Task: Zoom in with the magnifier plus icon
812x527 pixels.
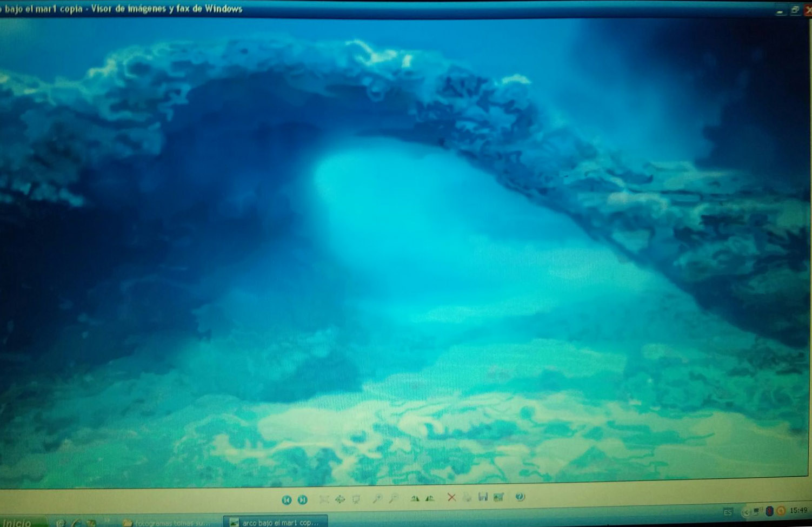Action: (377, 498)
